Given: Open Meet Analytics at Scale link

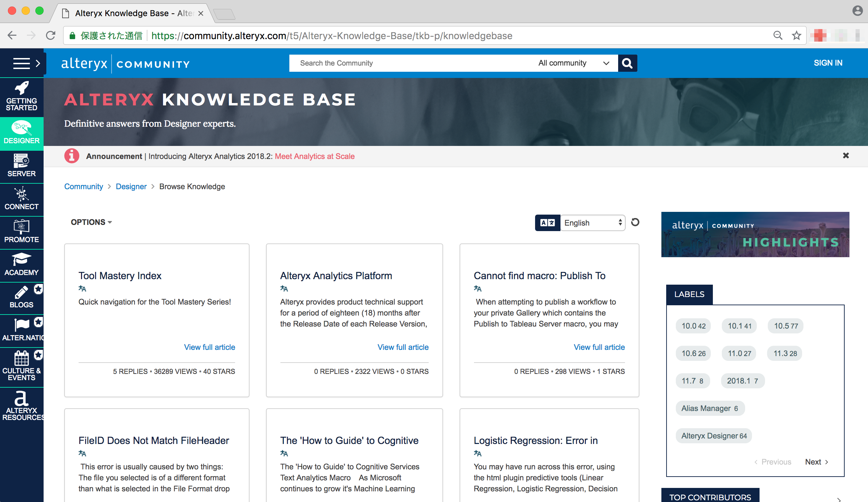Looking at the screenshot, I should (314, 156).
